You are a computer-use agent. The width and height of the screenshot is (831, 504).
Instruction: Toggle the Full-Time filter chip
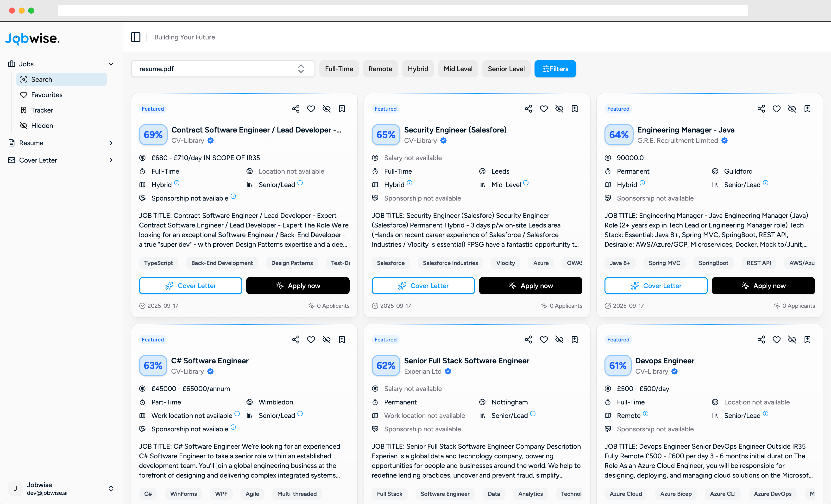tap(339, 69)
